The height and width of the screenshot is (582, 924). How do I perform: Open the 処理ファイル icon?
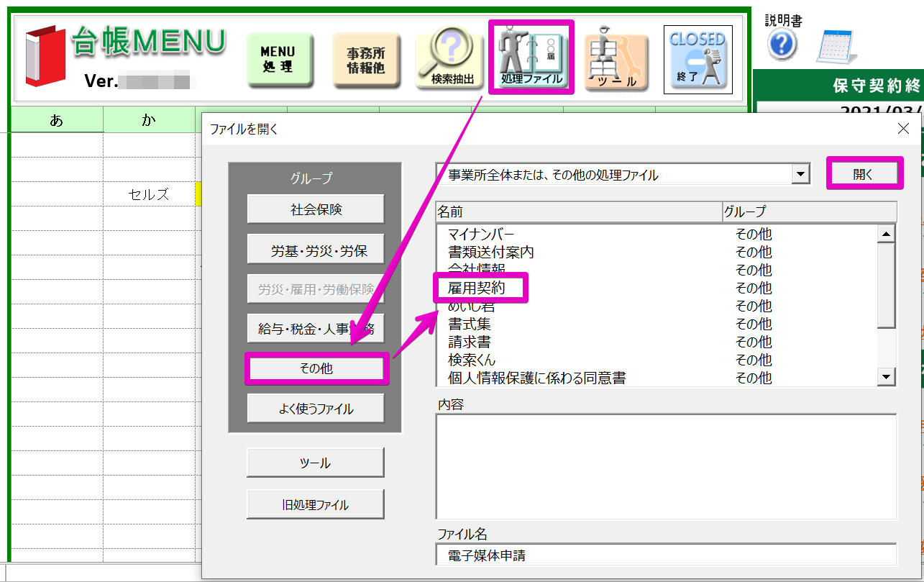pyautogui.click(x=531, y=58)
